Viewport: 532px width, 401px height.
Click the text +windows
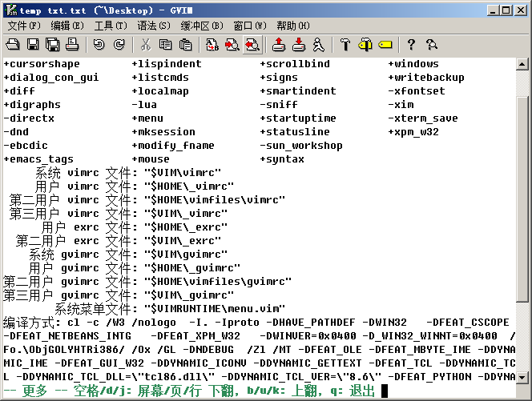coord(413,64)
